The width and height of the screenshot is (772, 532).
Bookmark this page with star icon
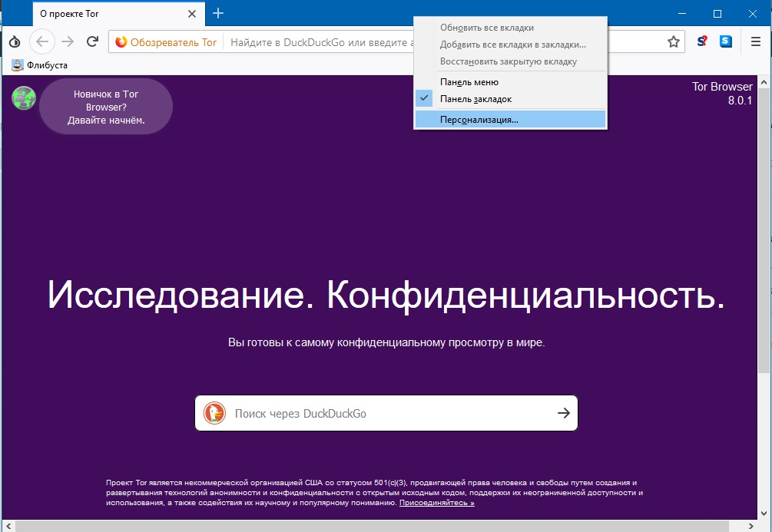point(673,41)
